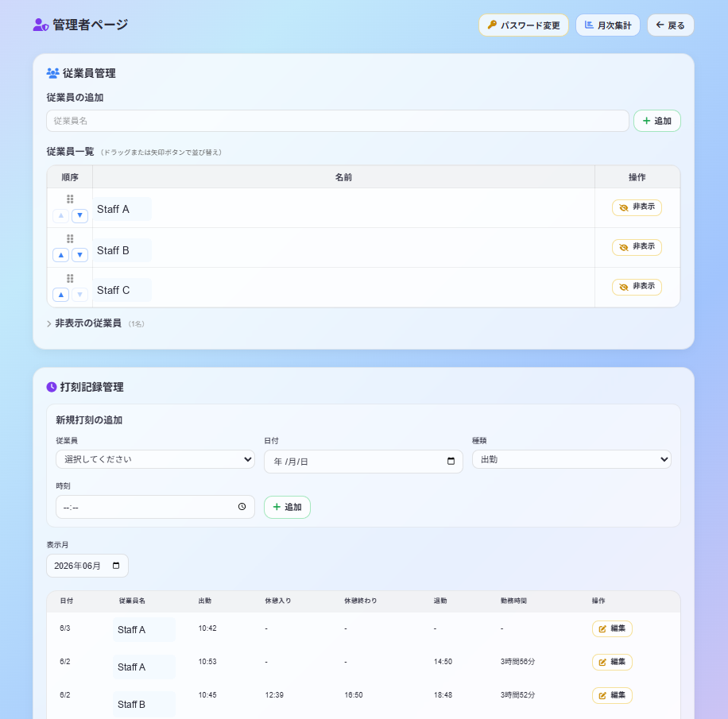728x719 pixels.
Task: Hide Staff C using 非表示 button
Action: tap(637, 287)
